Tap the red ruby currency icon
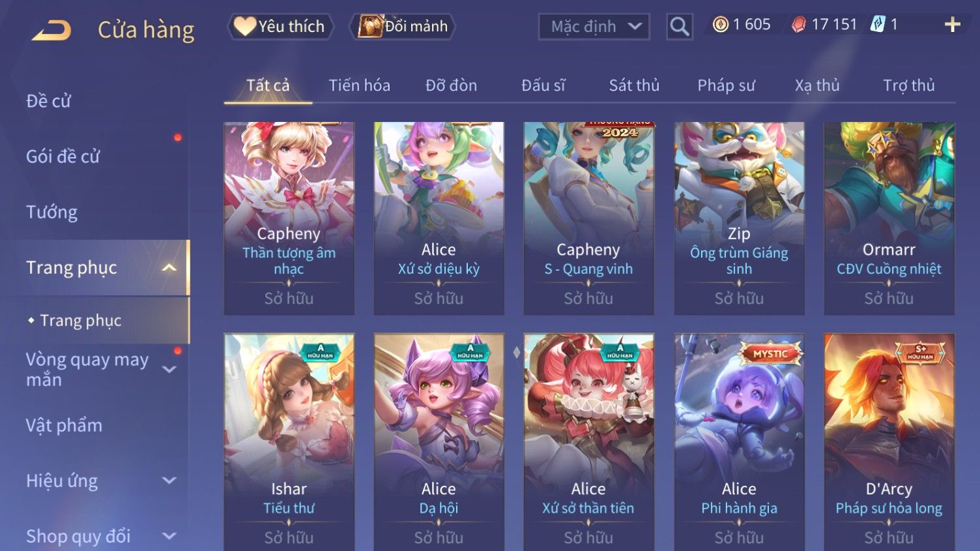The width and height of the screenshot is (980, 551). pos(798,25)
